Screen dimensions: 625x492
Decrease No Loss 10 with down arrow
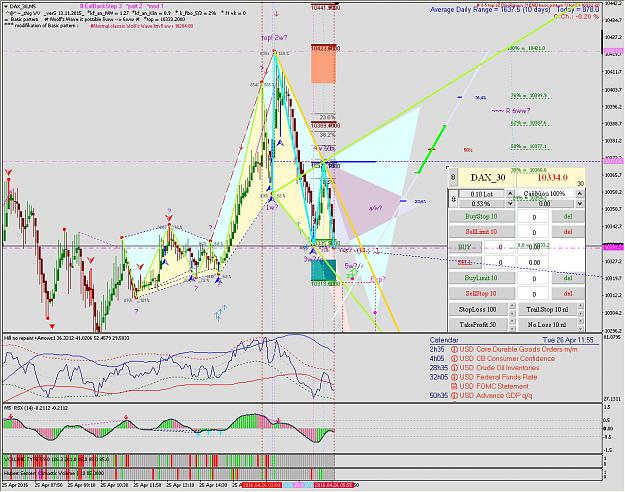pos(580,328)
